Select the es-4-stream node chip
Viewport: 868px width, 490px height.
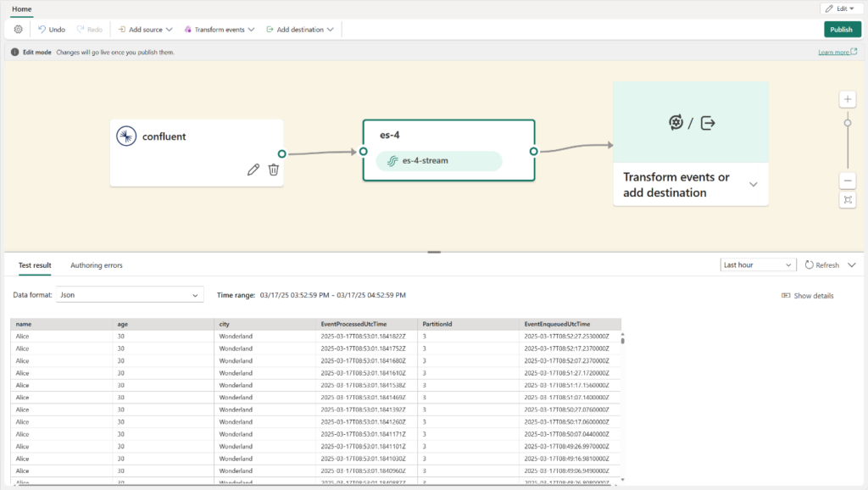click(x=439, y=160)
